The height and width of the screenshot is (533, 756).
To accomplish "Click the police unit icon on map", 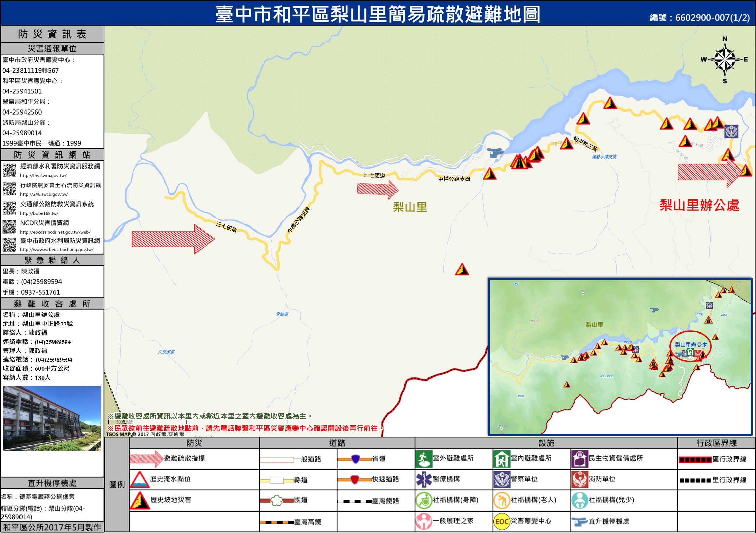I will [x=731, y=131].
